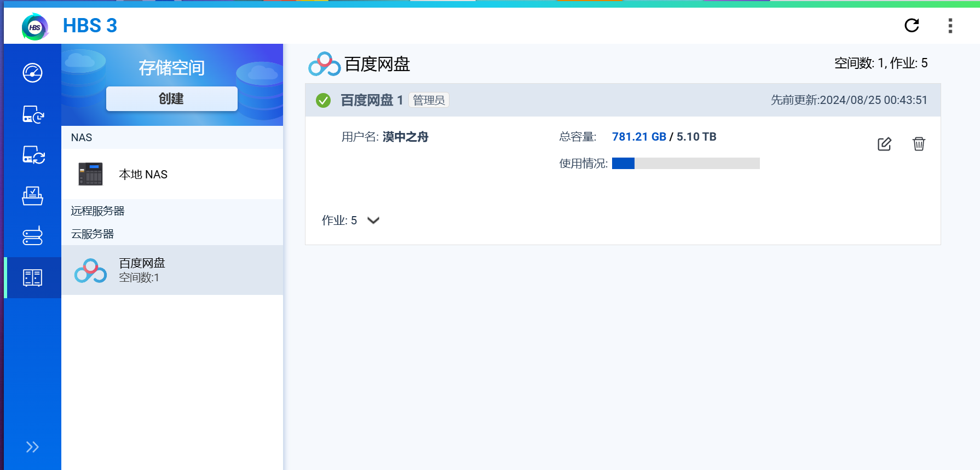Expand the sidebar with double-chevron icon
The width and height of the screenshot is (980, 470).
click(x=32, y=447)
